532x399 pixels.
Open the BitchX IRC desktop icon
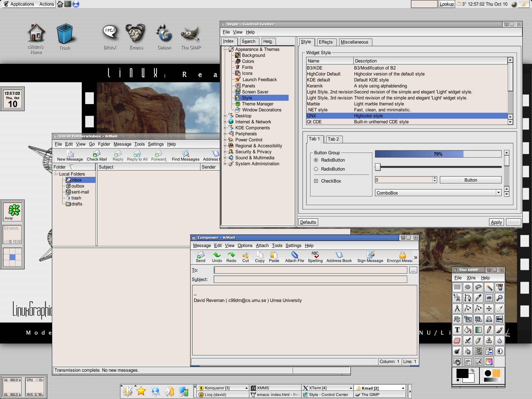[x=110, y=37]
